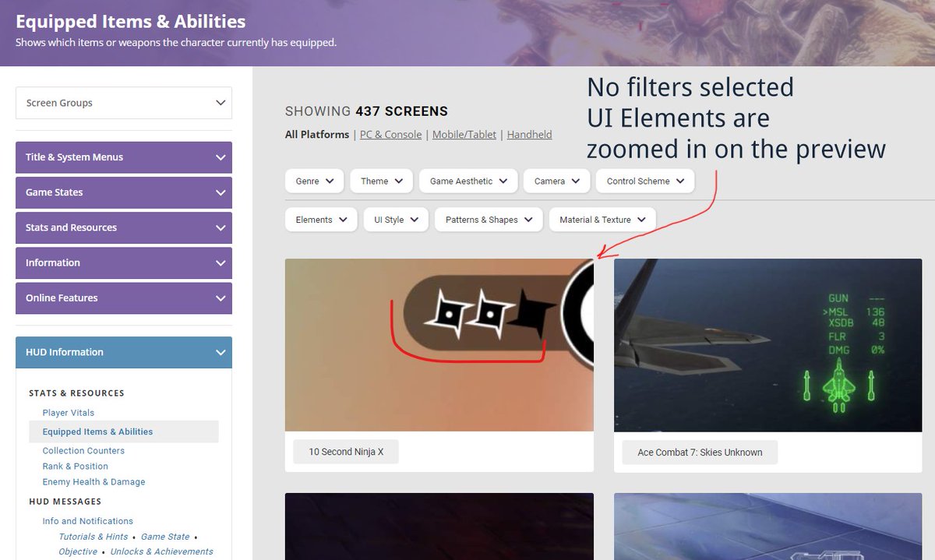Filter by PC & Console platform
Image resolution: width=935 pixels, height=560 pixels.
pos(390,135)
